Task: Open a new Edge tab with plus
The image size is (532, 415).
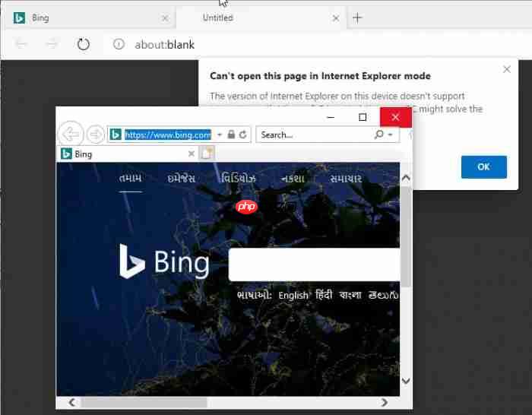Action: tap(357, 17)
